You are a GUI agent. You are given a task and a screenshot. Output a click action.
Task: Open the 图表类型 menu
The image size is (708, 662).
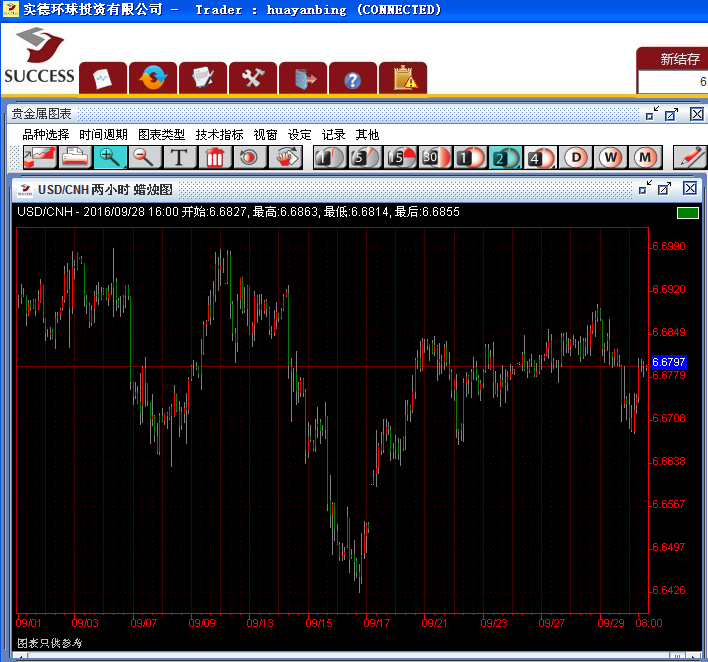[x=161, y=135]
